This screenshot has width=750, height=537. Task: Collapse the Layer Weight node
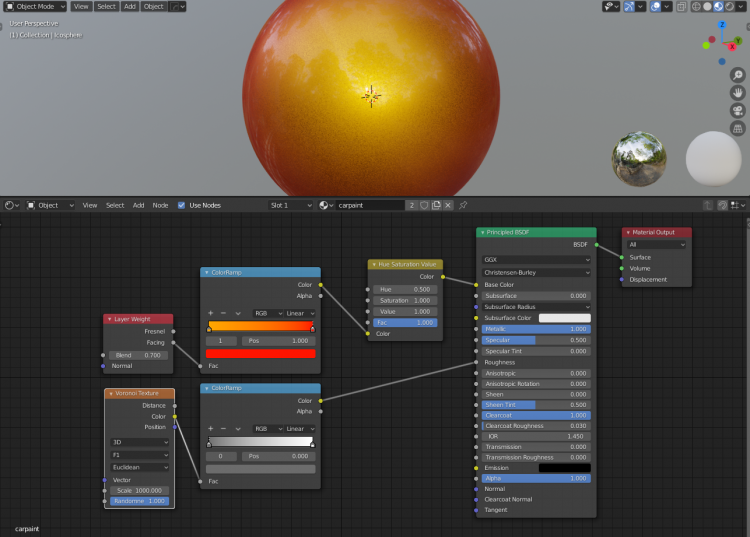coord(110,319)
